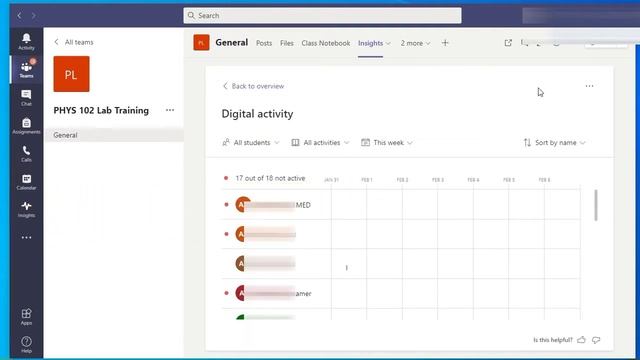Select the Insights tab
This screenshot has width=640, height=360.
tap(371, 43)
